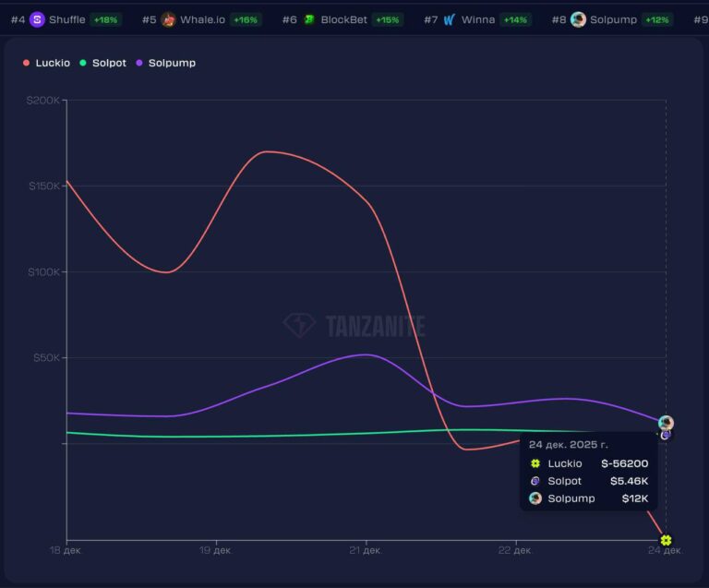Click the $200K y-axis label
Screen dimensions: 709x588
pos(43,101)
